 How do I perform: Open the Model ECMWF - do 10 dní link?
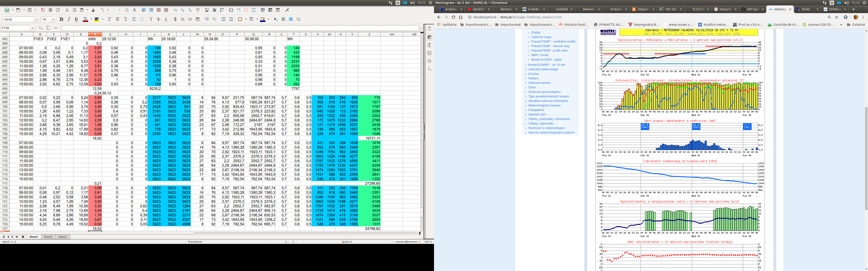547,65
